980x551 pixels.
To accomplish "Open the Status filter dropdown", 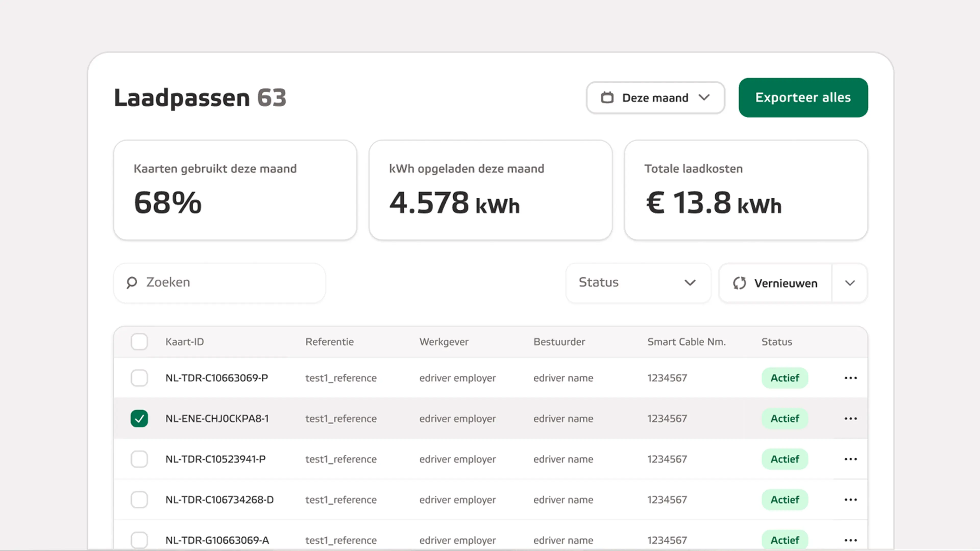I will coord(638,283).
